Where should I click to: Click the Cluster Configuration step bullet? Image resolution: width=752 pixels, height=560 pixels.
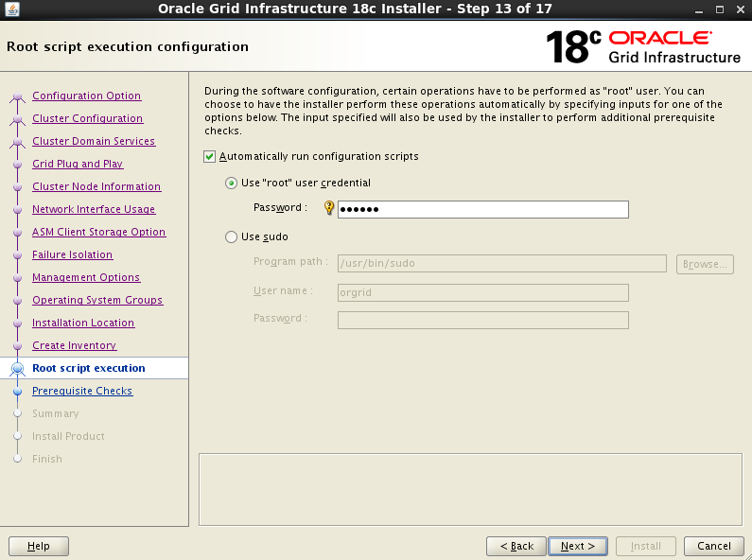point(18,118)
